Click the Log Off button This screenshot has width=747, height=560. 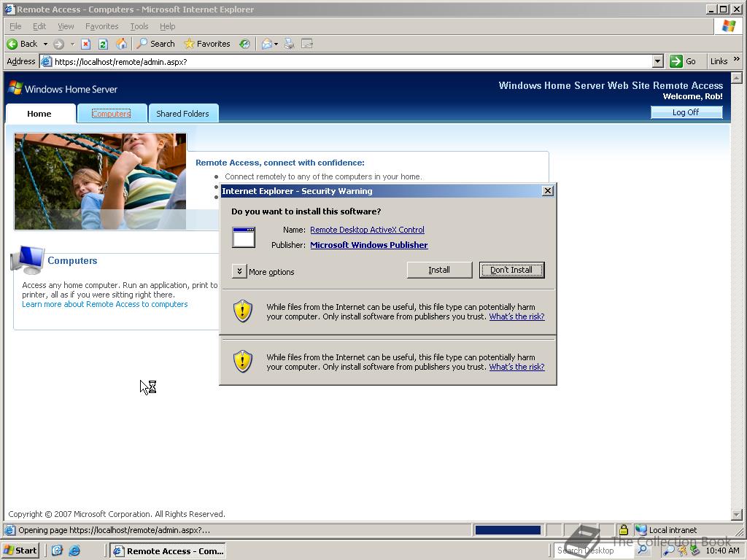click(686, 112)
